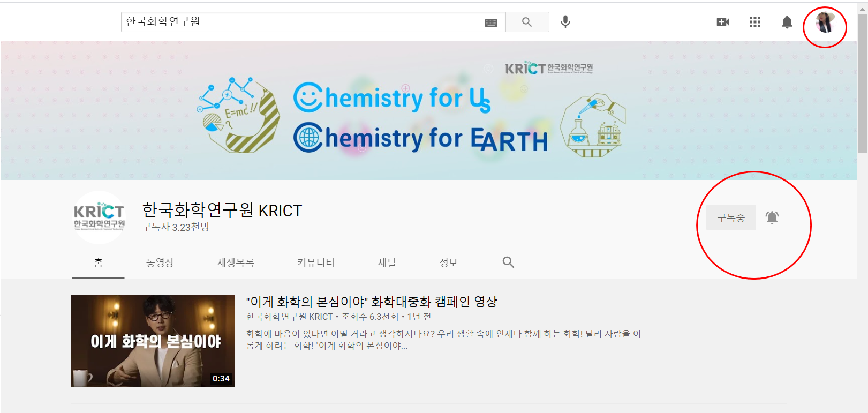The width and height of the screenshot is (868, 413).
Task: Switch to the 동영상 tab
Action: [x=160, y=262]
